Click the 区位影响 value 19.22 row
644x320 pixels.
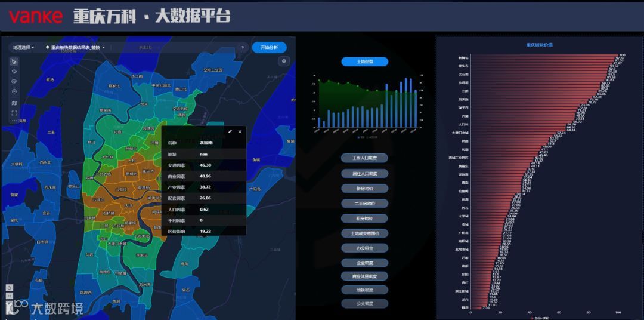pos(204,232)
